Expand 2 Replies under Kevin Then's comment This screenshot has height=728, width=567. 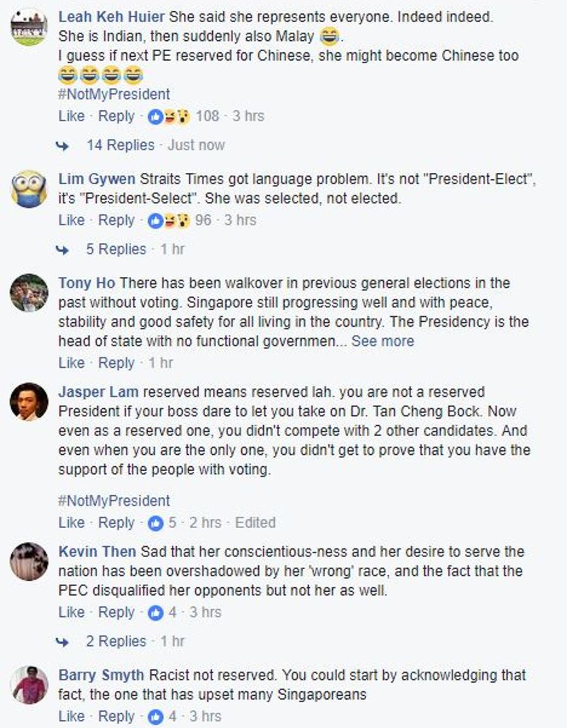click(x=117, y=642)
